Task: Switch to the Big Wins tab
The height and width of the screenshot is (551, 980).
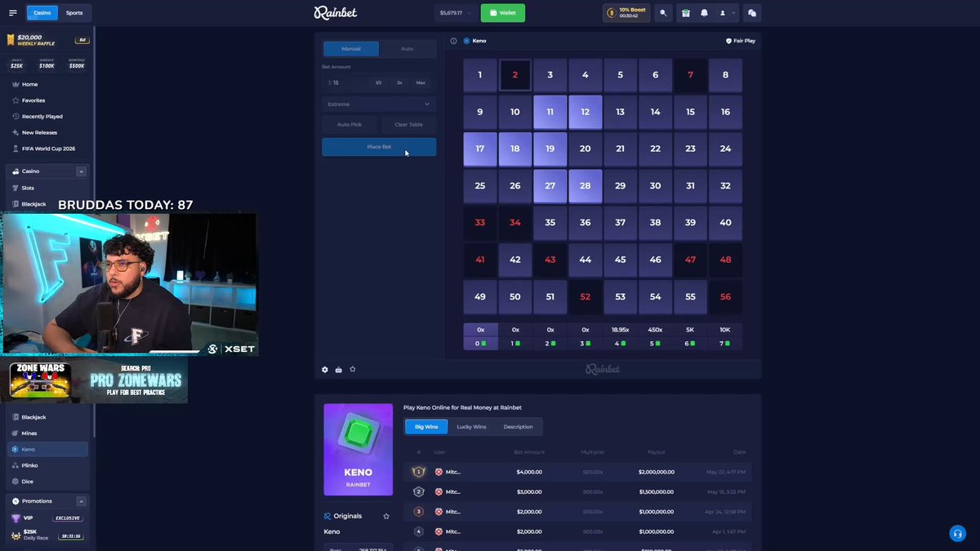Action: 426,427
